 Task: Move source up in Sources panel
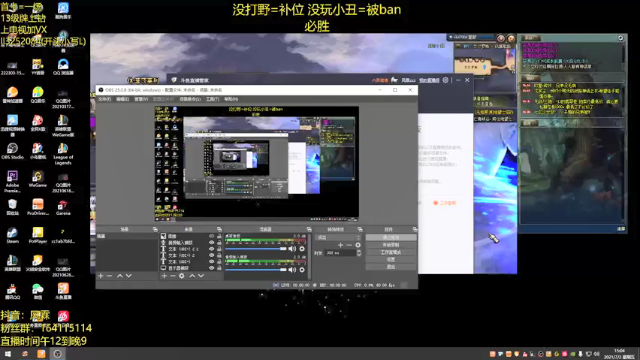pyautogui.click(x=192, y=276)
